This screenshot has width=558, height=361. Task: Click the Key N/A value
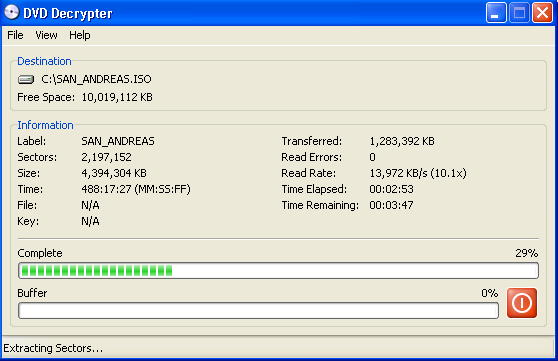click(x=90, y=221)
